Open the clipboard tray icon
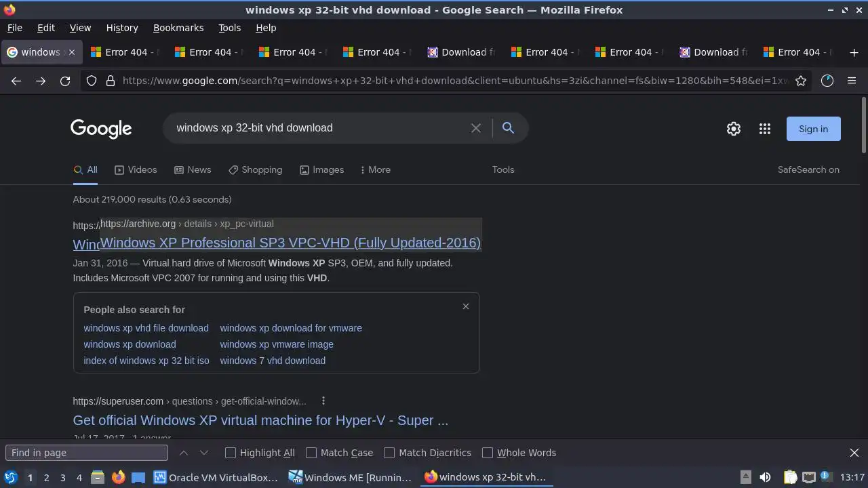Viewport: 868px width, 488px height. (x=790, y=477)
